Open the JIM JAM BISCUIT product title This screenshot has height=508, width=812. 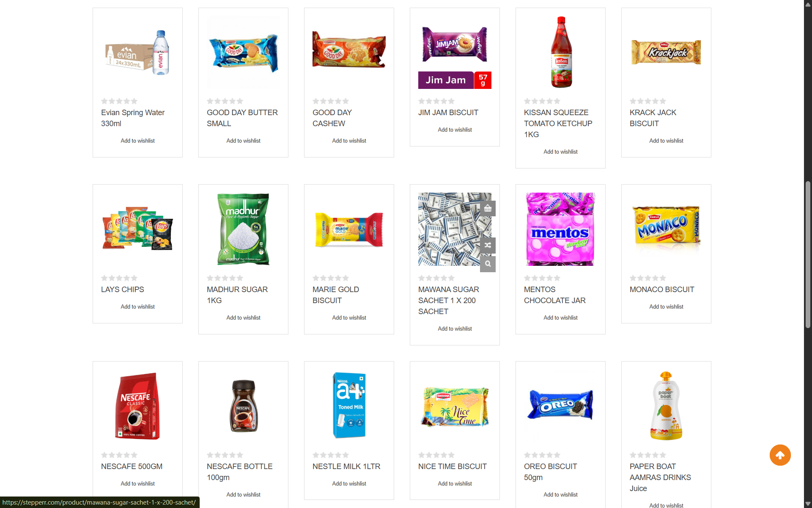tap(448, 113)
